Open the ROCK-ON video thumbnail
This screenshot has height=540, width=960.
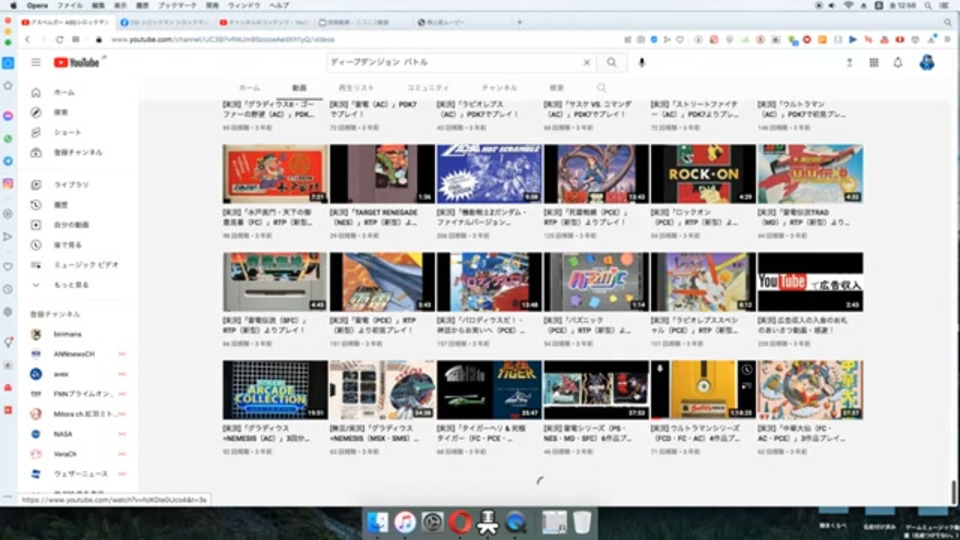pos(703,174)
